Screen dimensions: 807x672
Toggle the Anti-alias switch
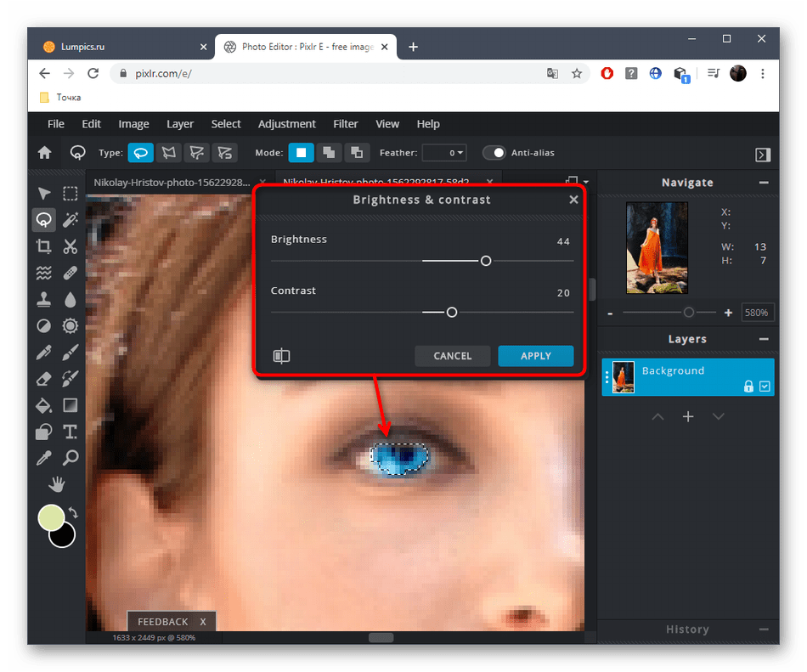click(x=494, y=153)
